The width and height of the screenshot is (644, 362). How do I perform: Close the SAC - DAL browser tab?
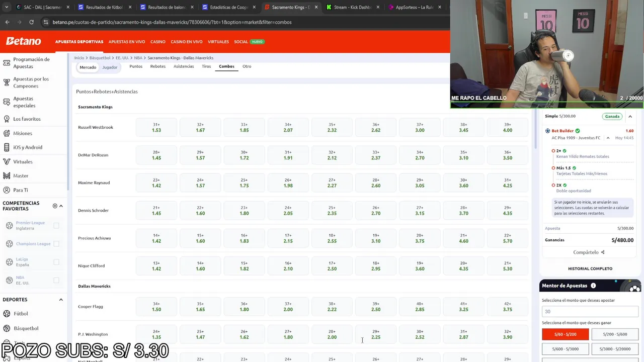(68, 8)
